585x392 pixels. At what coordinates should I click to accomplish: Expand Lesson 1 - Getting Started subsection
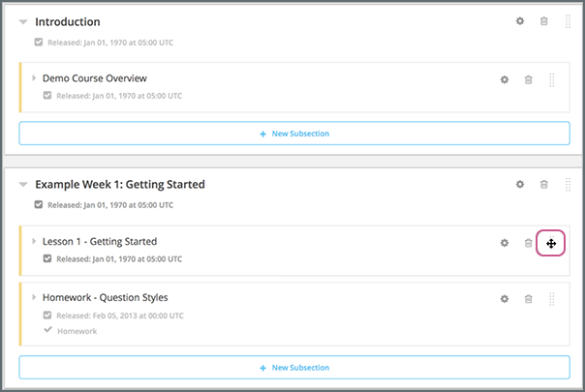tap(34, 241)
